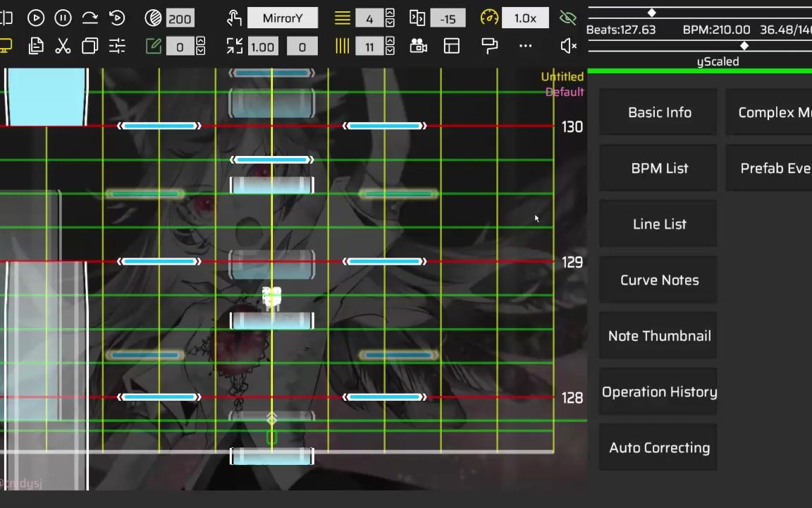The width and height of the screenshot is (812, 508).
Task: Open the Line List panel
Action: pyautogui.click(x=659, y=224)
